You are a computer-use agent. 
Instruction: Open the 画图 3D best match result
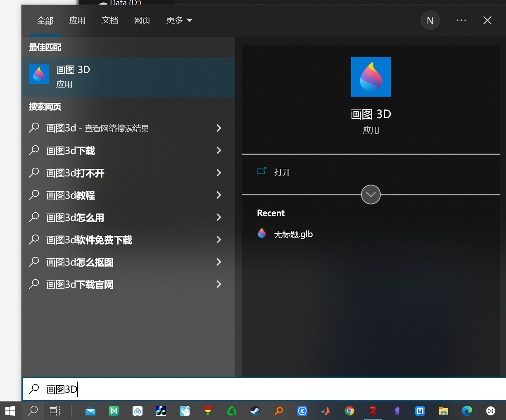pyautogui.click(x=128, y=77)
